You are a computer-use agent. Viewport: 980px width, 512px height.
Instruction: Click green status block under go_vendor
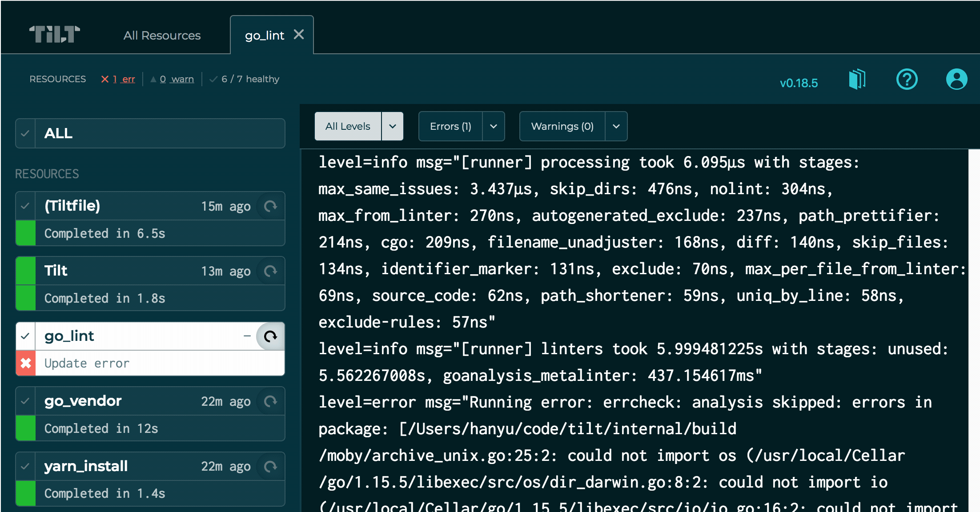(x=26, y=428)
